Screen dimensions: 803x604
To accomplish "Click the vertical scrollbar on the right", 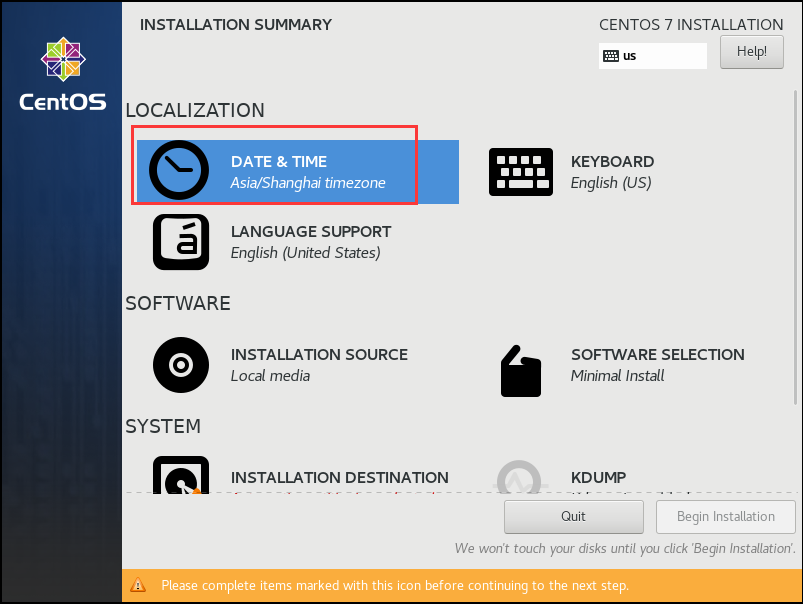I will pos(795,247).
